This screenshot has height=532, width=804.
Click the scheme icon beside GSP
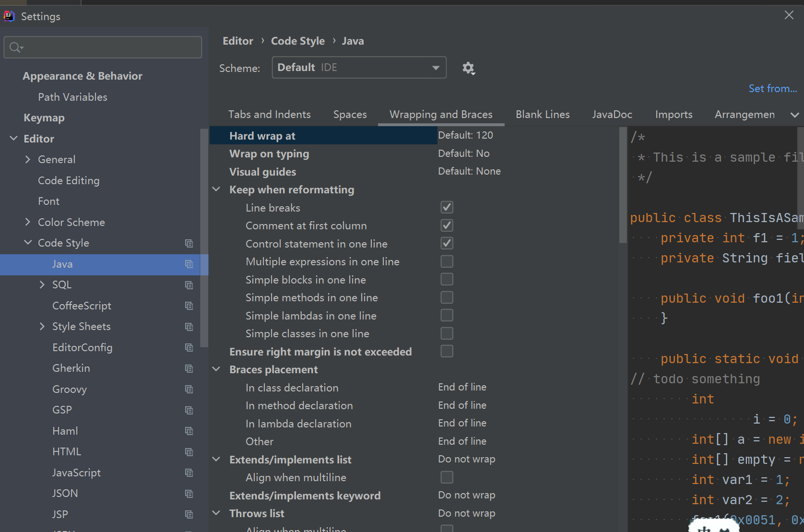189,410
